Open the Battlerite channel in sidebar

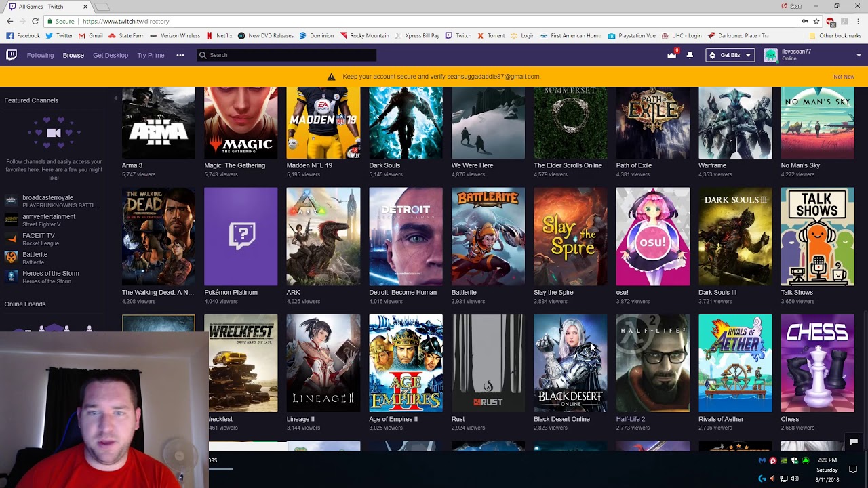pyautogui.click(x=54, y=258)
